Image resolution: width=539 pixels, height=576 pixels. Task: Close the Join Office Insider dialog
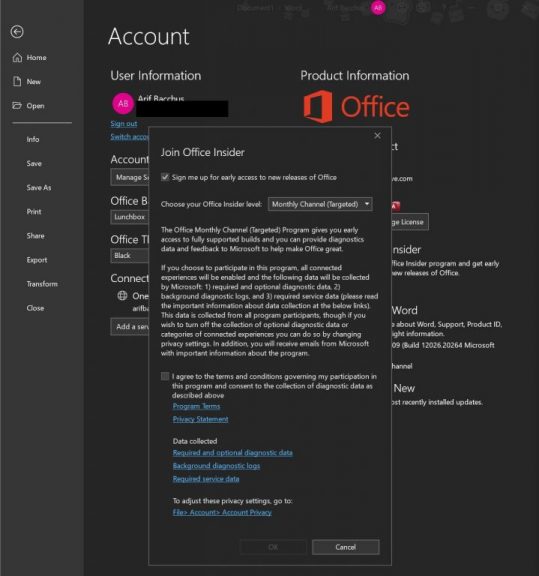click(377, 136)
